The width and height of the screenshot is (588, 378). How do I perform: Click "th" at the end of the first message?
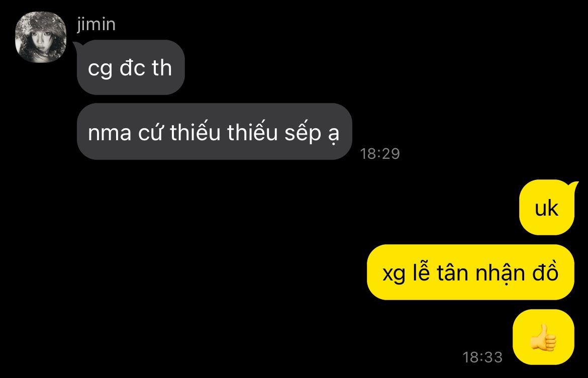162,67
